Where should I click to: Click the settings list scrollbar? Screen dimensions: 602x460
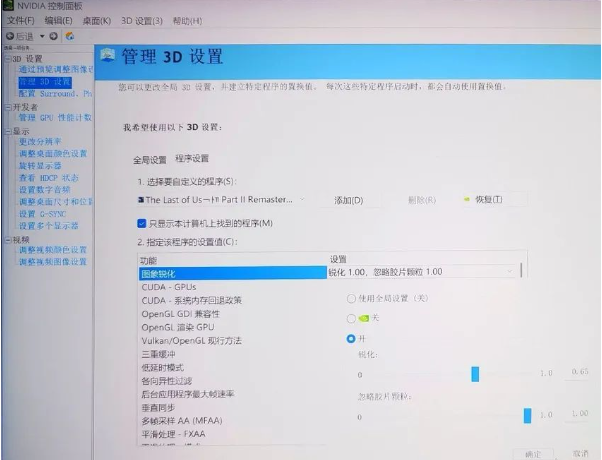coord(521,270)
